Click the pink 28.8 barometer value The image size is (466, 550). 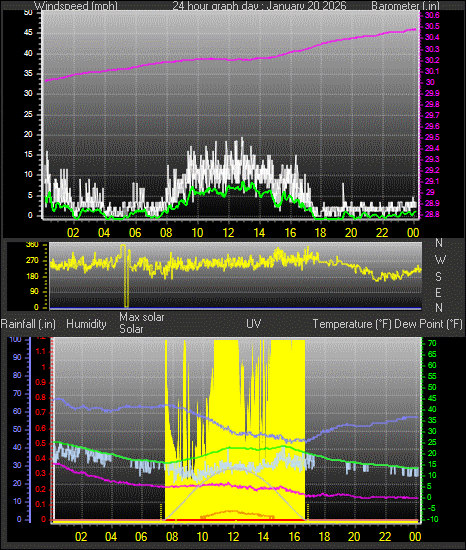point(432,214)
